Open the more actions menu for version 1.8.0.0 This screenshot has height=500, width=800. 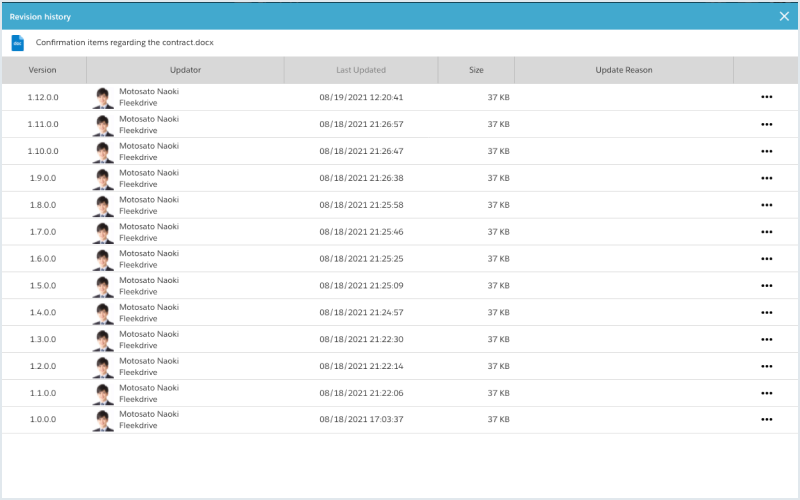766,205
